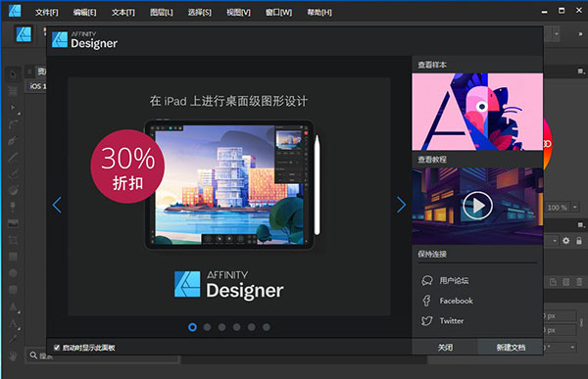Viewport: 588px width, 379px height.
Task: Select the Fill gradient tool
Action: (13, 190)
